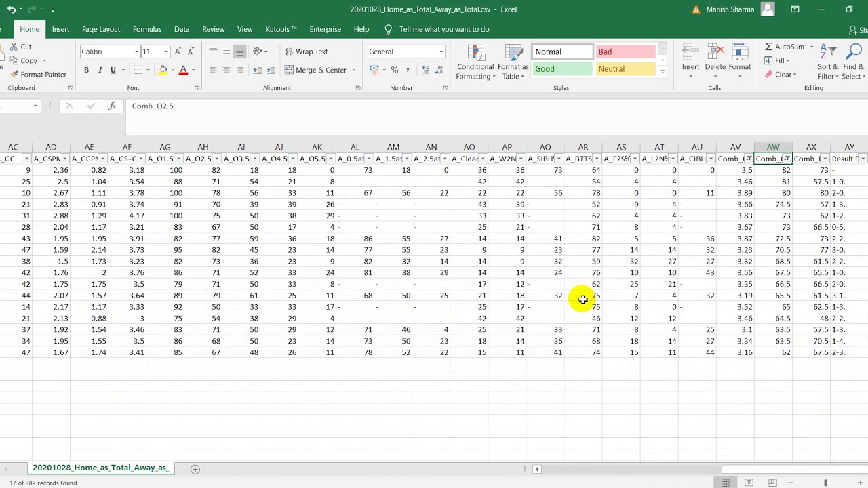Click the Copy icon
Viewport: 868px width, 488px height.
pyautogui.click(x=13, y=60)
